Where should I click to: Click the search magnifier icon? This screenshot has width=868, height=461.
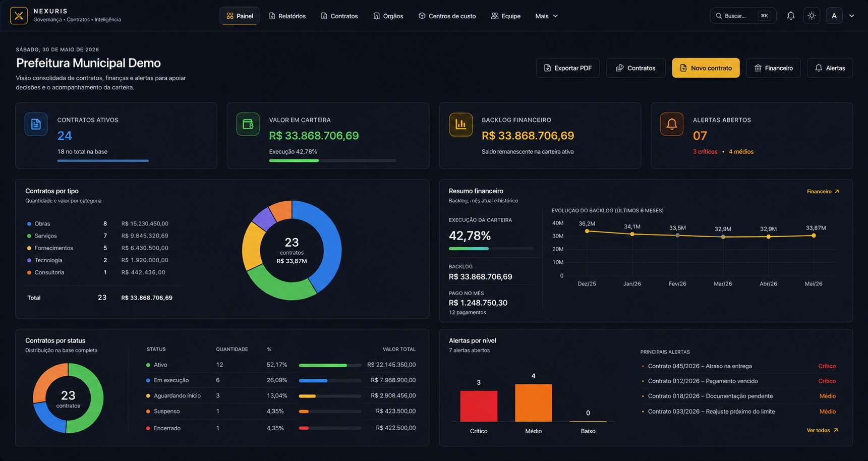719,16
